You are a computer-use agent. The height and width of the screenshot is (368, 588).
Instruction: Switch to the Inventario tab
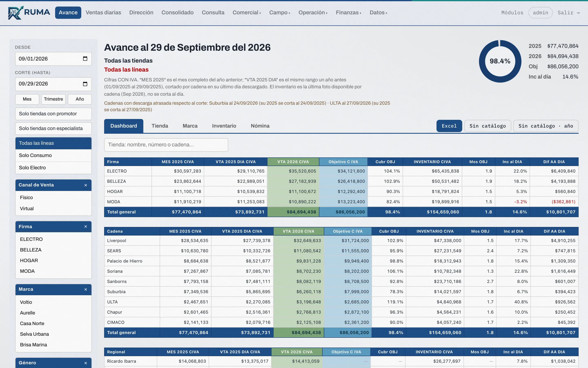224,126
